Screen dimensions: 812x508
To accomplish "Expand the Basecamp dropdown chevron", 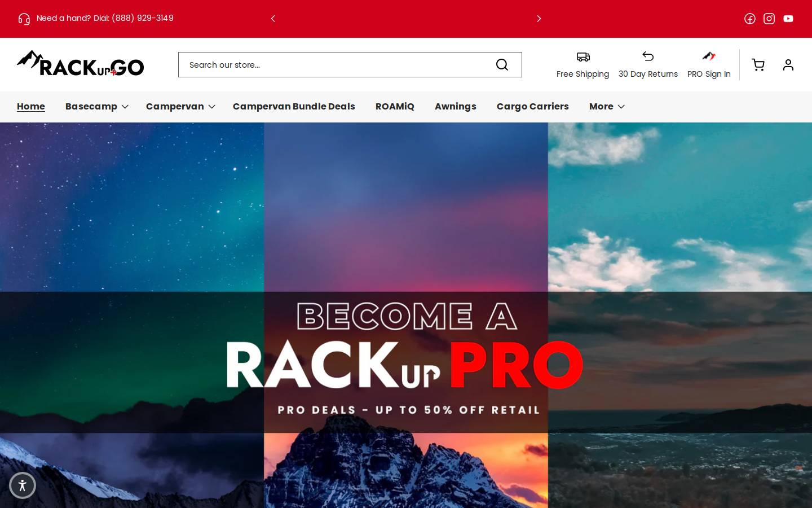I will pos(125,107).
